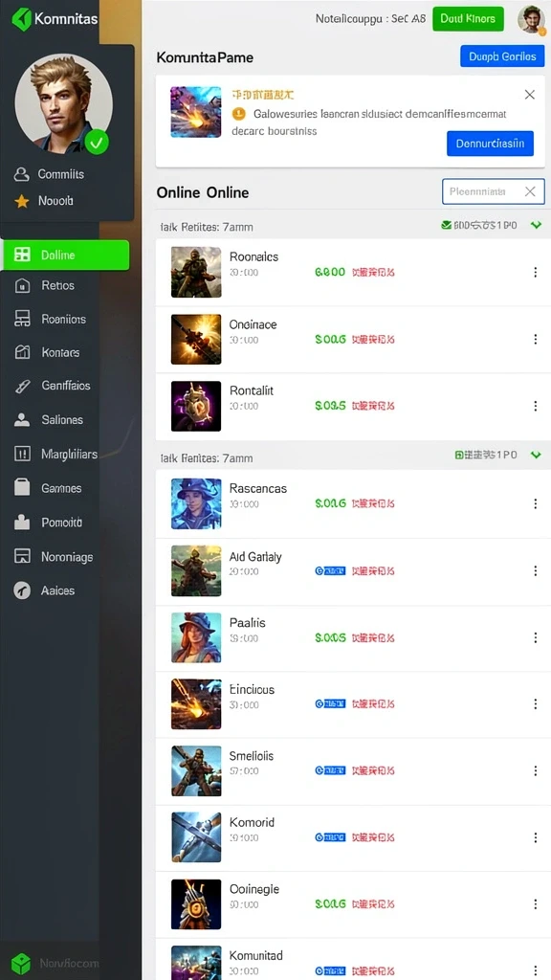Click the Konmnitas logo icon
Screen dimensions: 551x980
pos(22,19)
